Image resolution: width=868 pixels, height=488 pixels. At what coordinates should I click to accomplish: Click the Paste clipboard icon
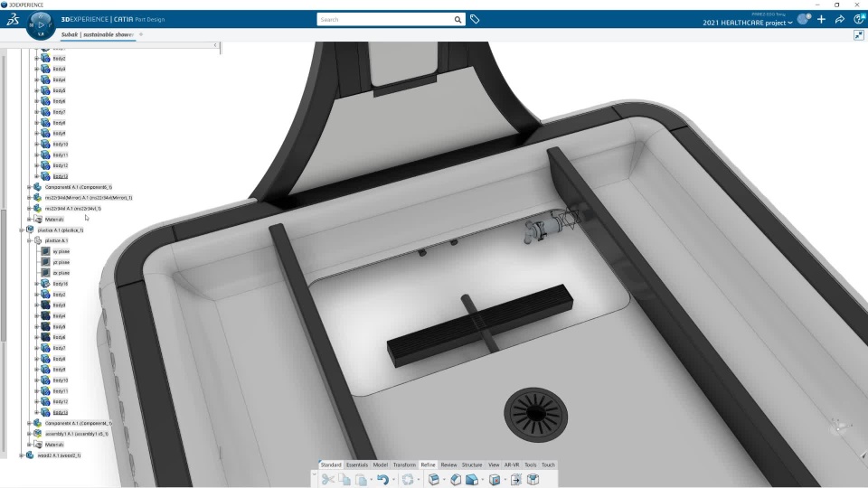(x=361, y=479)
